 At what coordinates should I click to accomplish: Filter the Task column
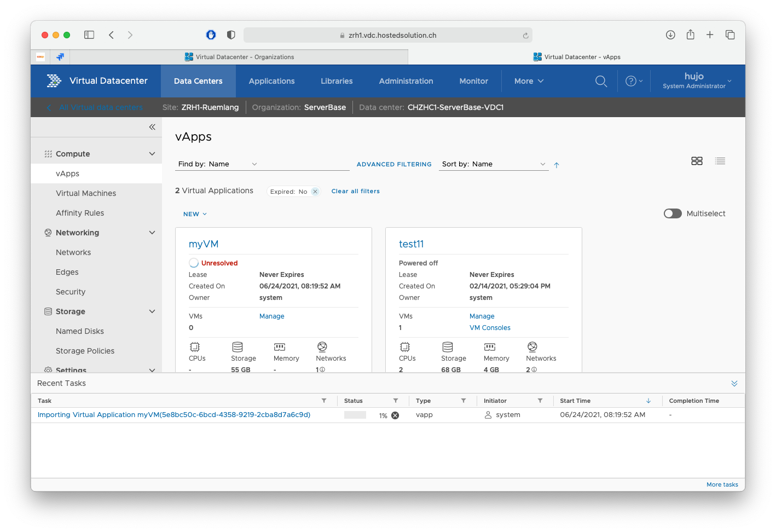[324, 401]
